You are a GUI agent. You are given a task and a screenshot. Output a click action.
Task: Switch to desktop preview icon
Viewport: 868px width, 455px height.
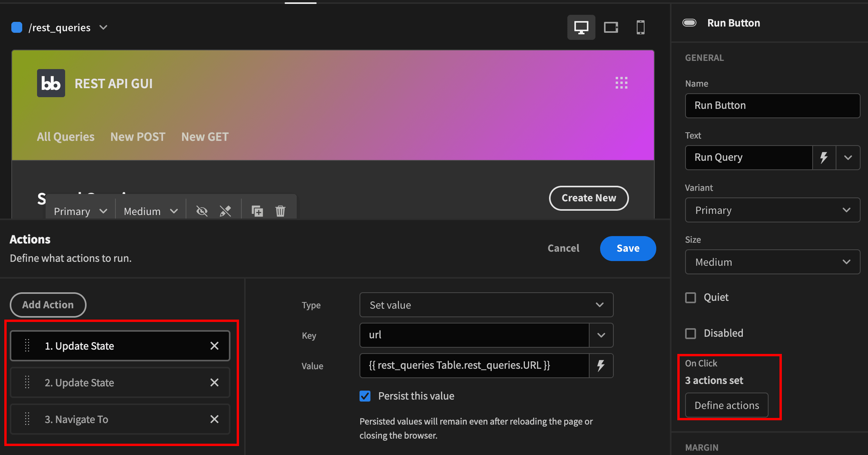(x=581, y=27)
